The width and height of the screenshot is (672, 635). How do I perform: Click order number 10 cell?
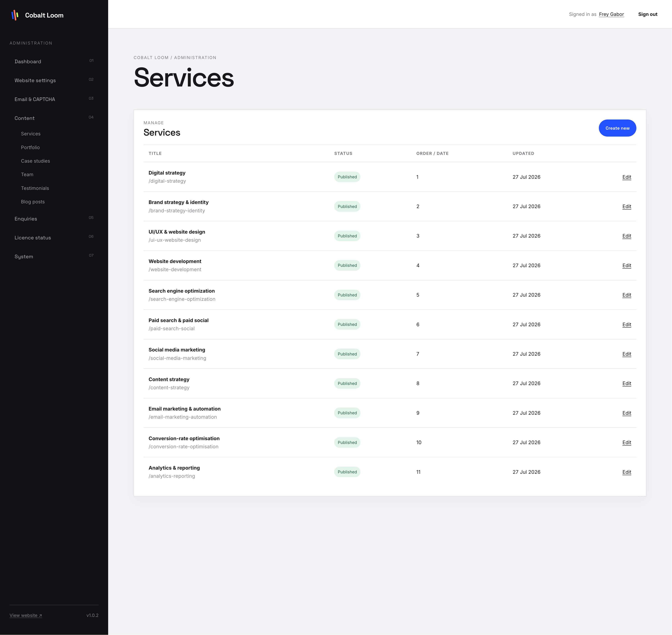pos(419,442)
